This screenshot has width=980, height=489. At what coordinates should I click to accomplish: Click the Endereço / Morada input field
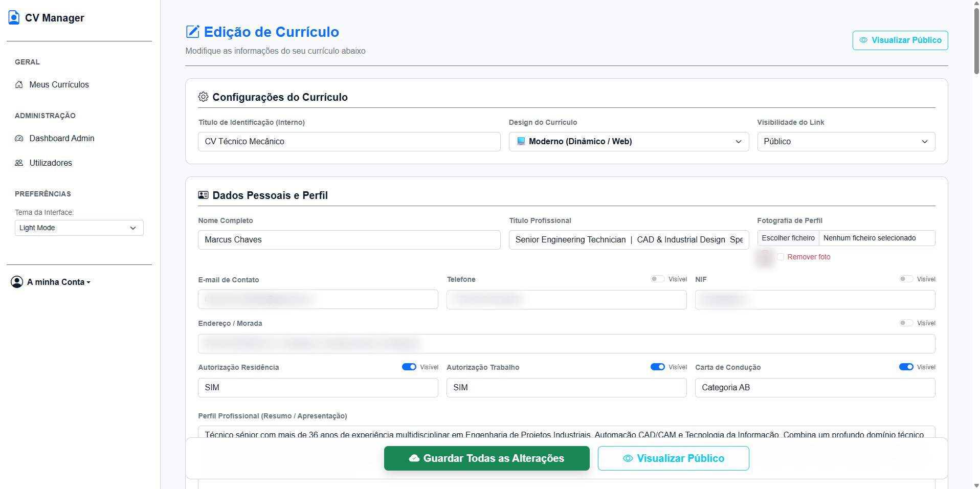point(567,344)
